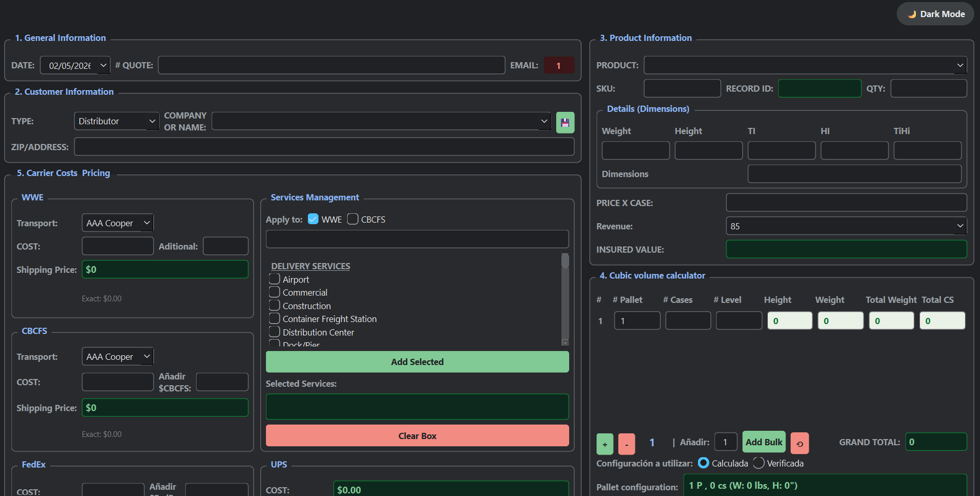Click the TiHi input field
The image size is (980, 496).
pyautogui.click(x=927, y=150)
